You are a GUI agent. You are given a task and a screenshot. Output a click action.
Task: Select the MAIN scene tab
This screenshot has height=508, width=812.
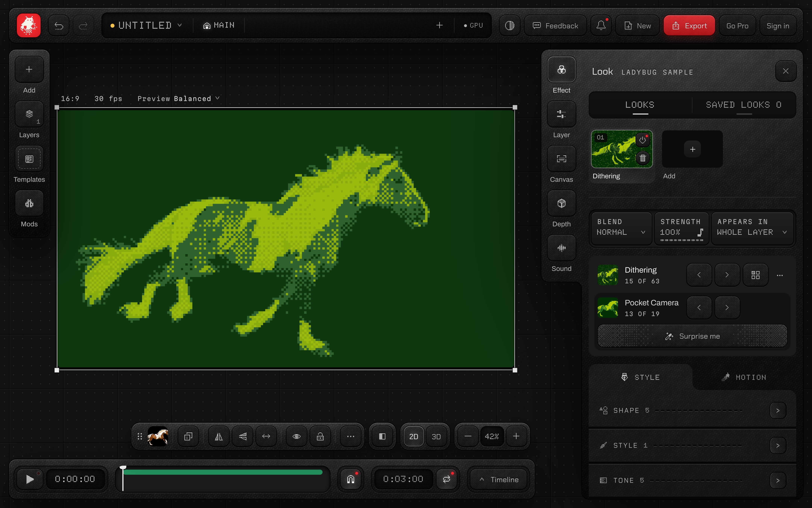[219, 26]
